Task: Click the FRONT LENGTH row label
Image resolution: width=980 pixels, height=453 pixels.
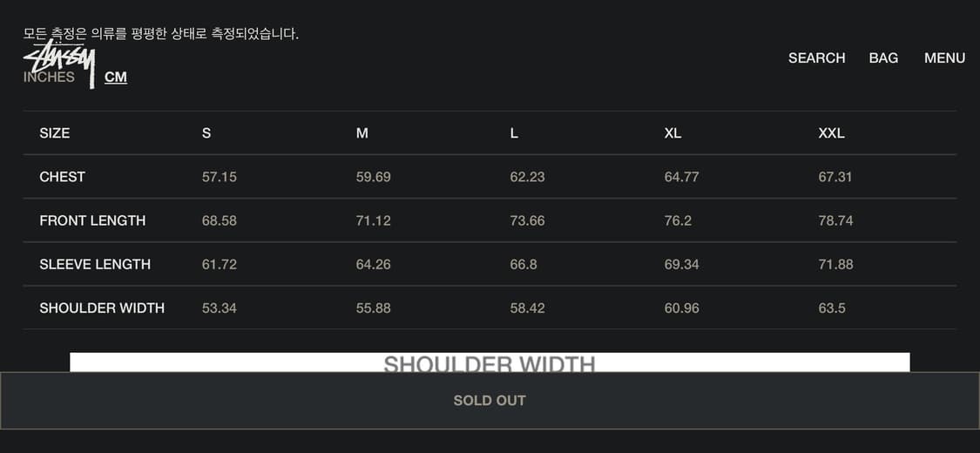Action: [x=92, y=220]
